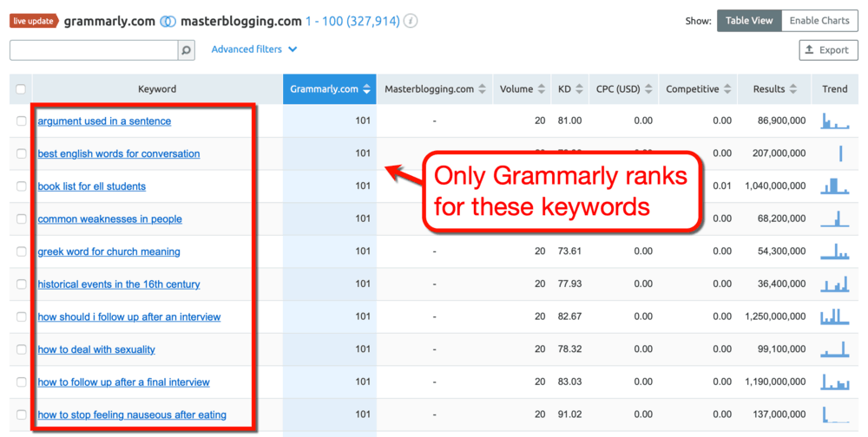Open trend chart for 'how to follow up after a final interview'
This screenshot has width=868, height=437.
pyautogui.click(x=835, y=382)
